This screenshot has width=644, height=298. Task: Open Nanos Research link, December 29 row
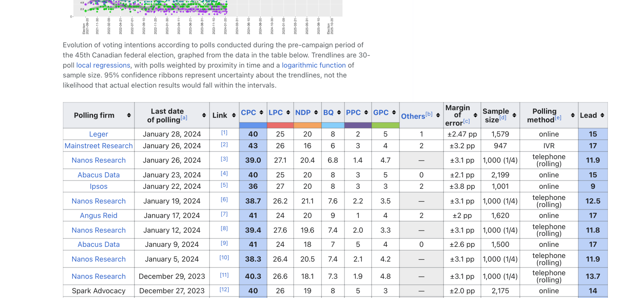(x=99, y=276)
